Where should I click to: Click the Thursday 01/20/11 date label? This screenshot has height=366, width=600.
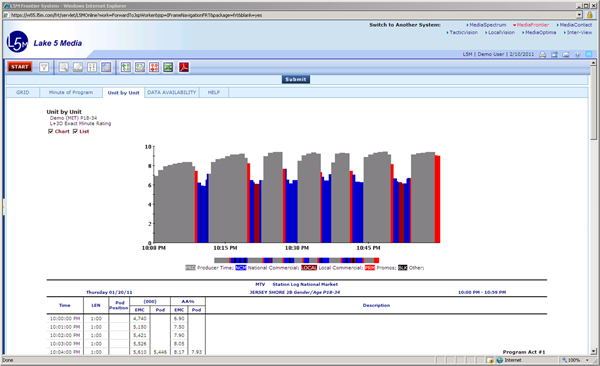pyautogui.click(x=109, y=292)
